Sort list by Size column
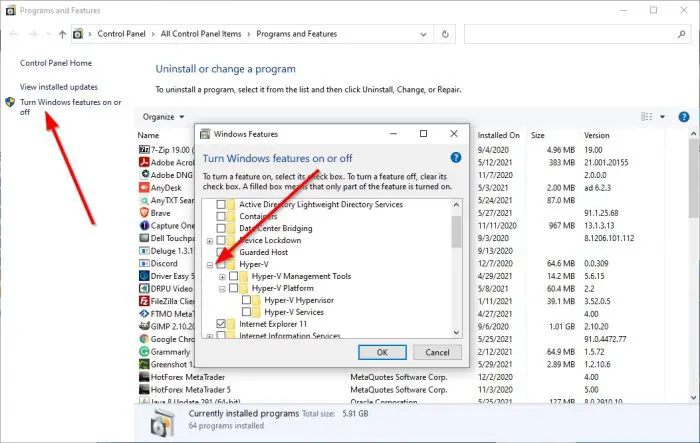This screenshot has height=443, width=700. 538,135
